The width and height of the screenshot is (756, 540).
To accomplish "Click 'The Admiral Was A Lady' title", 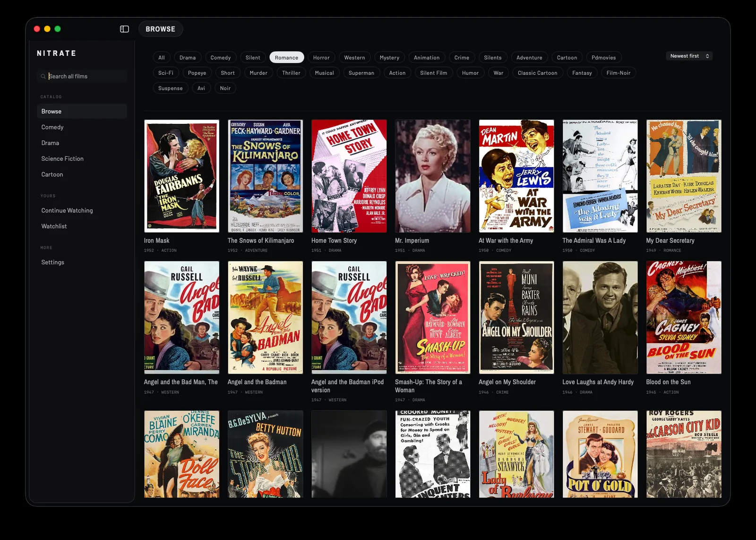I will [594, 241].
